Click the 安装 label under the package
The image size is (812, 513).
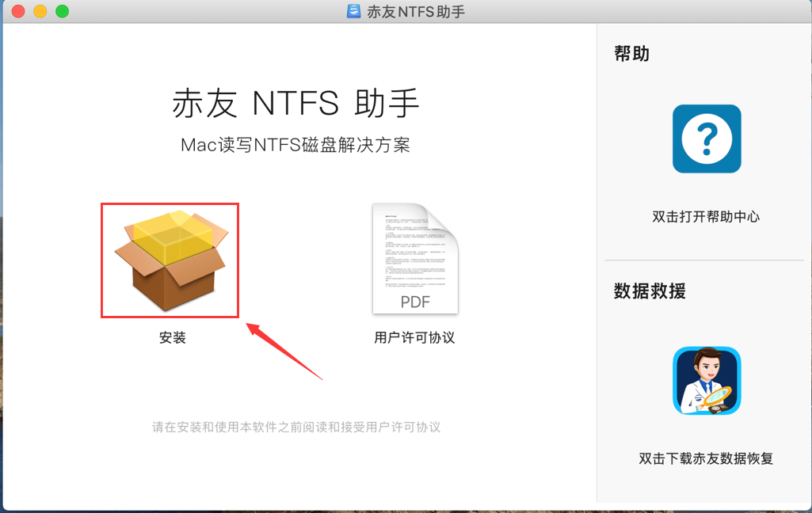click(x=173, y=337)
